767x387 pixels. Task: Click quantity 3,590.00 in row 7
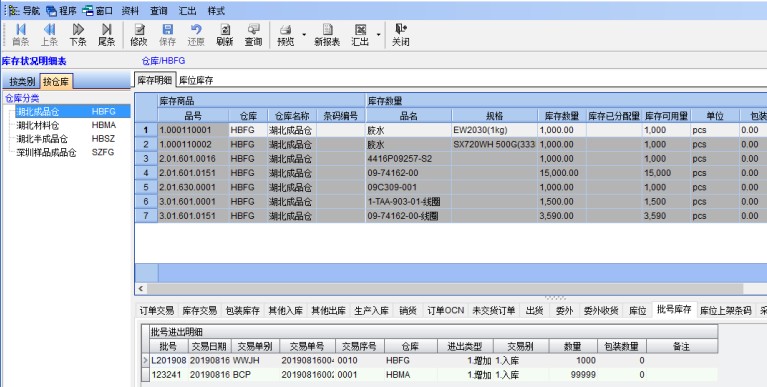click(562, 216)
